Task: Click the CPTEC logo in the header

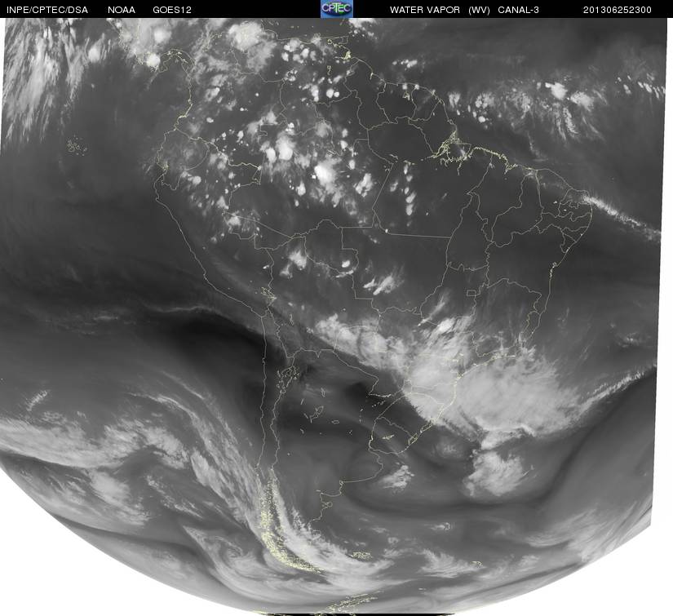Action: (336, 9)
